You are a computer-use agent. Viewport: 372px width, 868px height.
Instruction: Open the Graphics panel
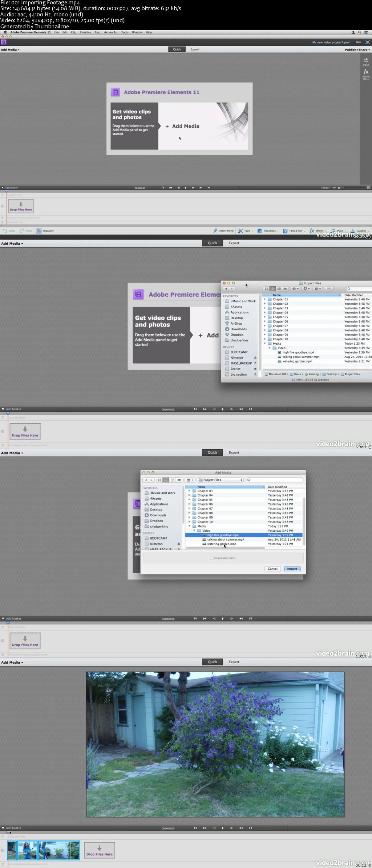[360, 231]
